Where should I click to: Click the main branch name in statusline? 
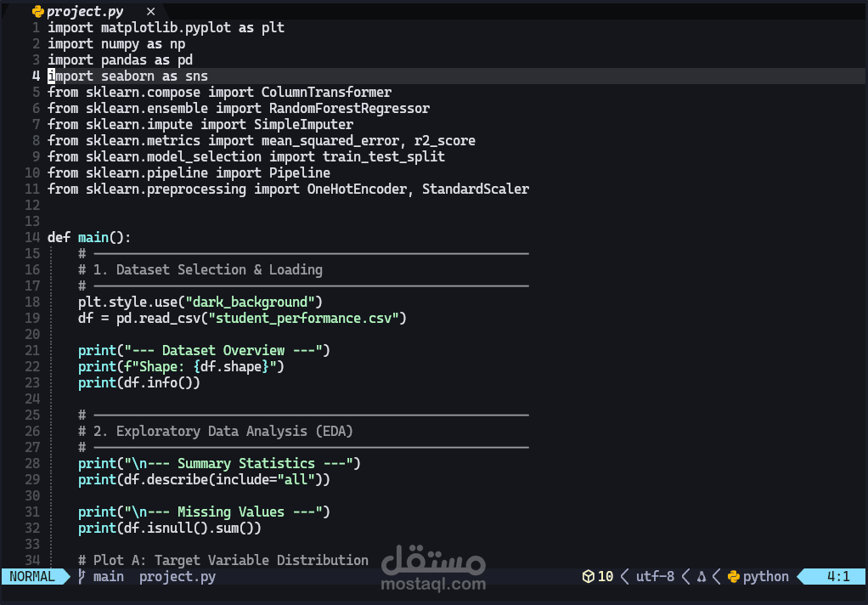click(109, 577)
